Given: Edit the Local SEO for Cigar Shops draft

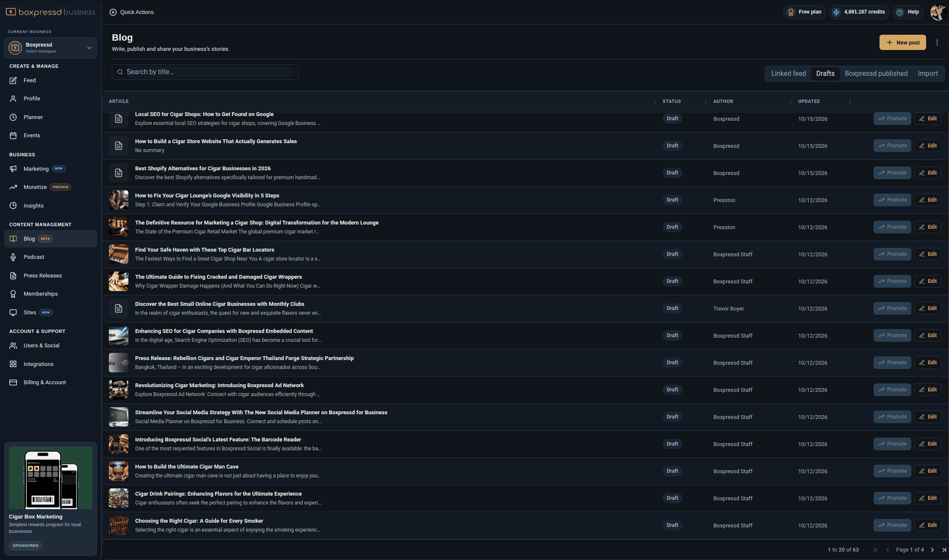Looking at the screenshot, I should 928,119.
